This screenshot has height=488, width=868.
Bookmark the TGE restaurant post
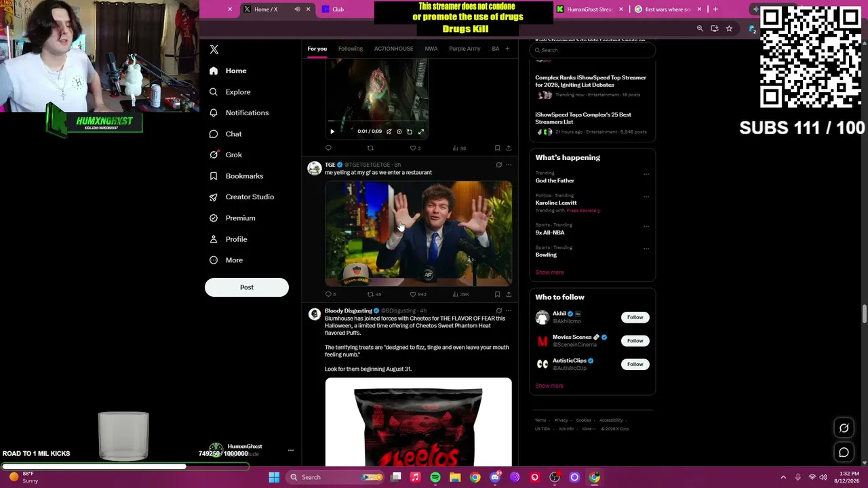(497, 294)
